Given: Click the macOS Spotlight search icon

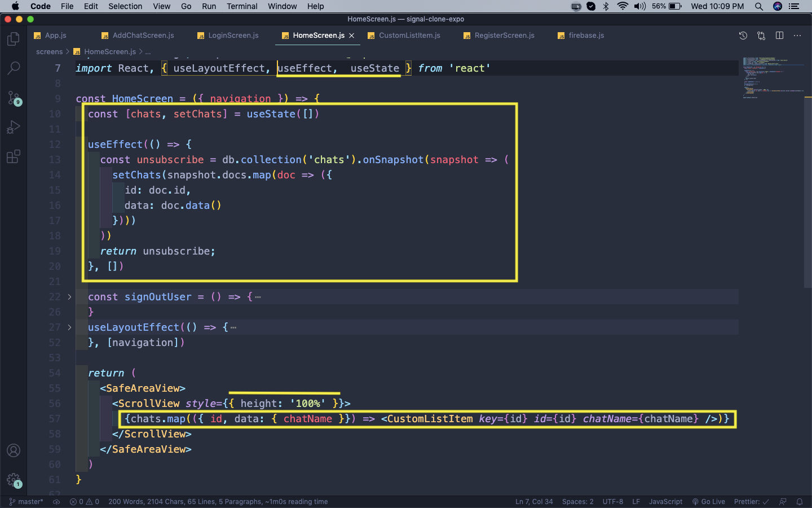Looking at the screenshot, I should point(759,6).
